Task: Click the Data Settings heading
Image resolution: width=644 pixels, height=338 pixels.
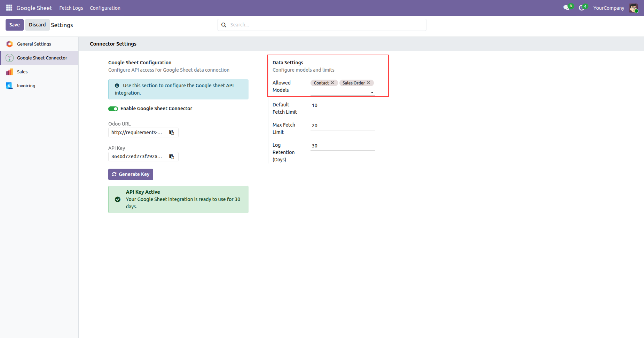Action: 288,63
